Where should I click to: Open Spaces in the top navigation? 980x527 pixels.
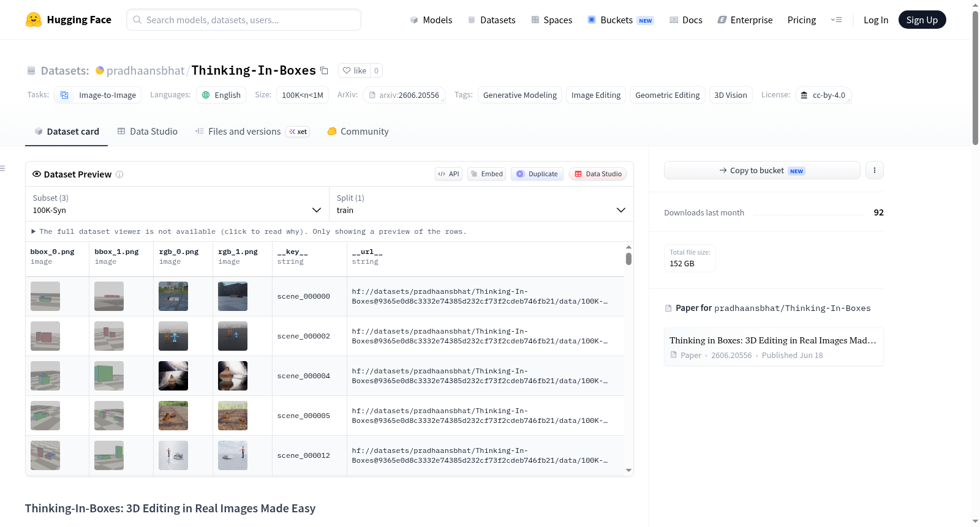(x=552, y=20)
